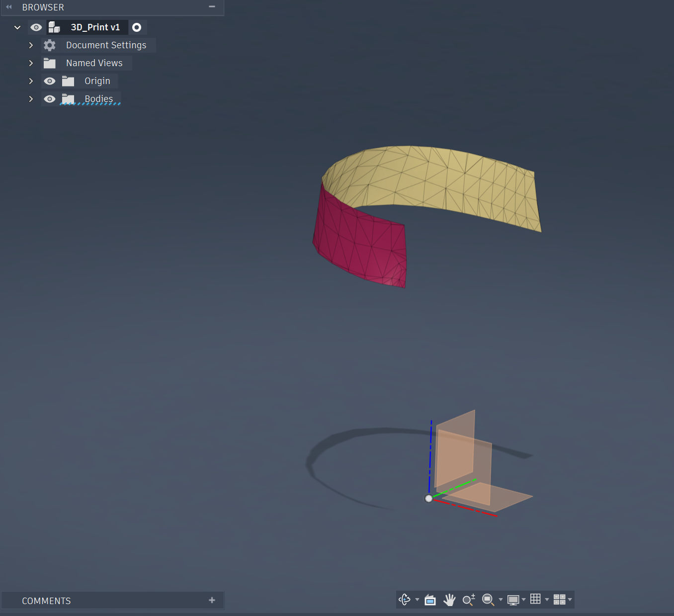674x616 pixels.
Task: Activate the Zoom tool
Action: pos(469,600)
